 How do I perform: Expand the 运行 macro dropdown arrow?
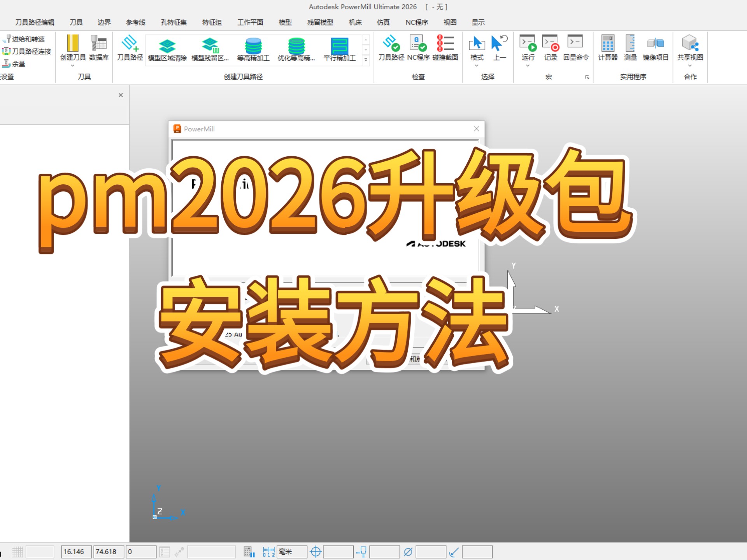528,66
